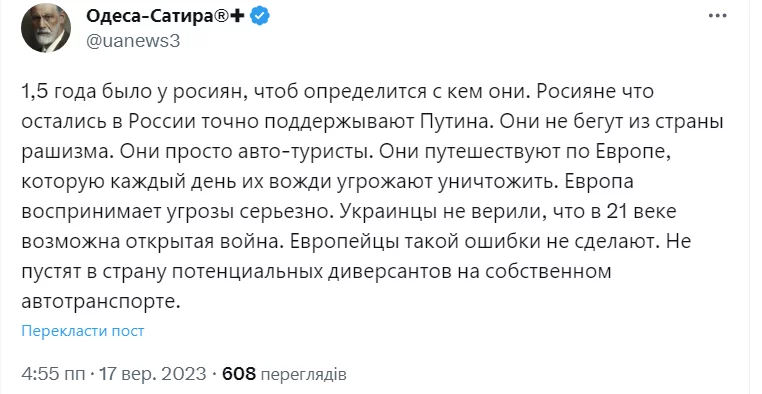Click the 17 вер. 2023 date

tap(153, 374)
